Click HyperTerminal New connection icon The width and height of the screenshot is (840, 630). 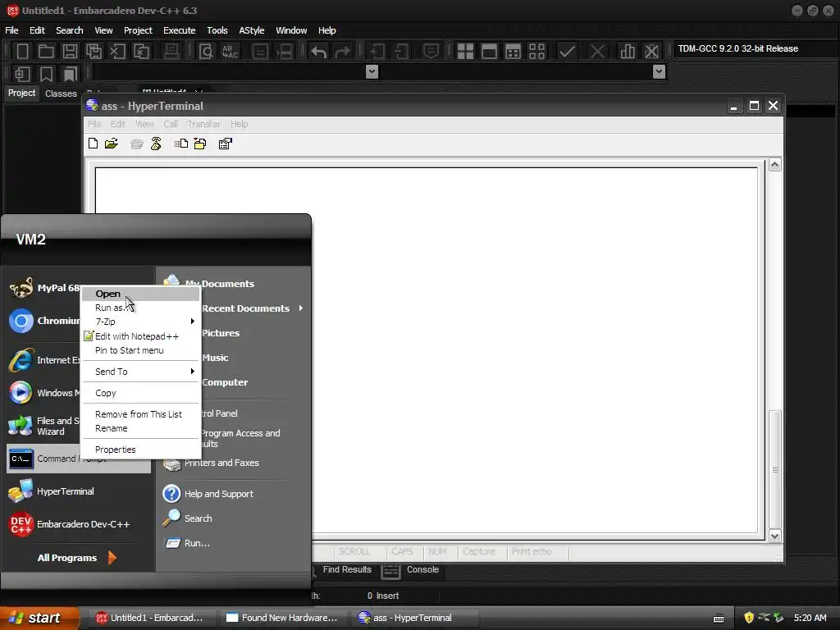94,144
